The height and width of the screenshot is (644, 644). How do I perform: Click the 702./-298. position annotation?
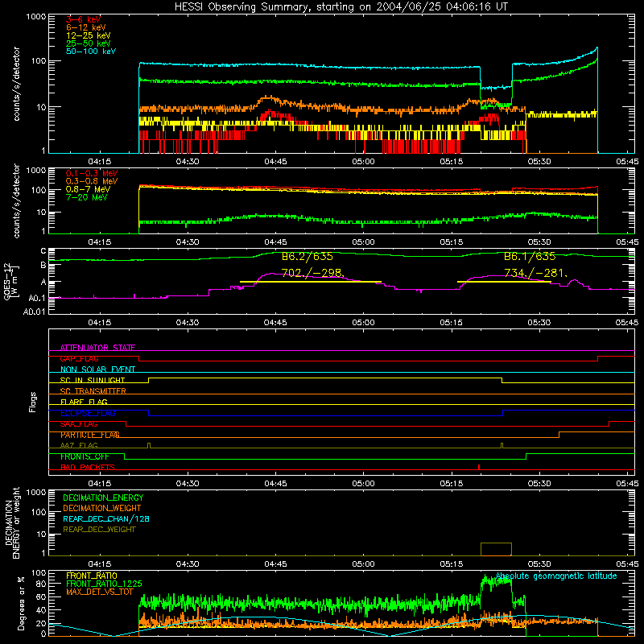[312, 273]
